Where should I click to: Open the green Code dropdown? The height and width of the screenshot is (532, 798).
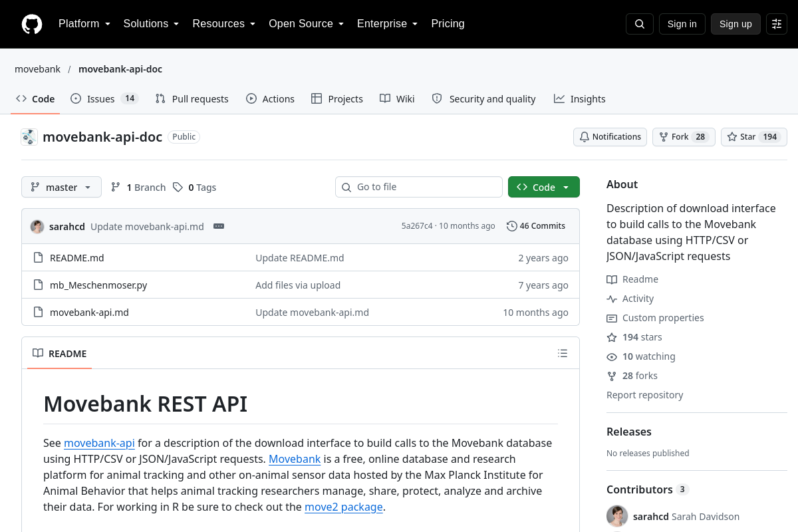tap(544, 187)
